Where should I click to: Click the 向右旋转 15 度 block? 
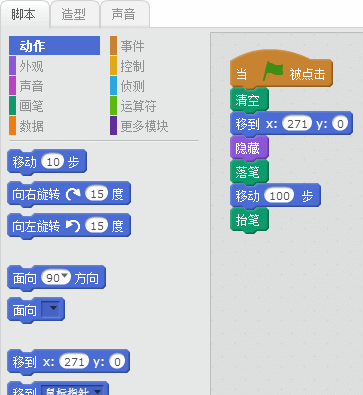tap(69, 194)
